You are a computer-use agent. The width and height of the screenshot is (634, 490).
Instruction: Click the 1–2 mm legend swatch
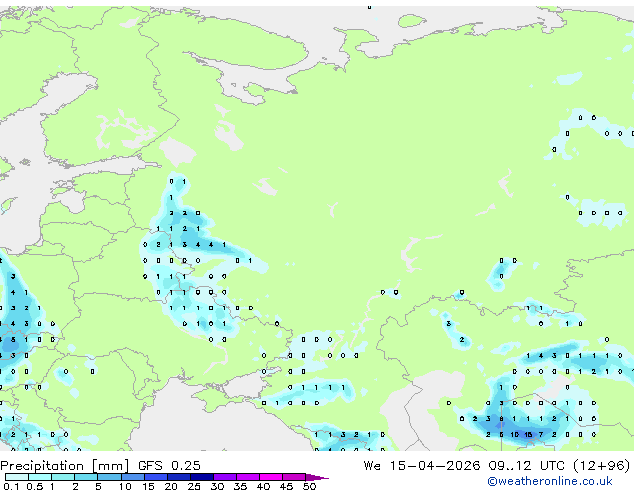tap(63, 477)
